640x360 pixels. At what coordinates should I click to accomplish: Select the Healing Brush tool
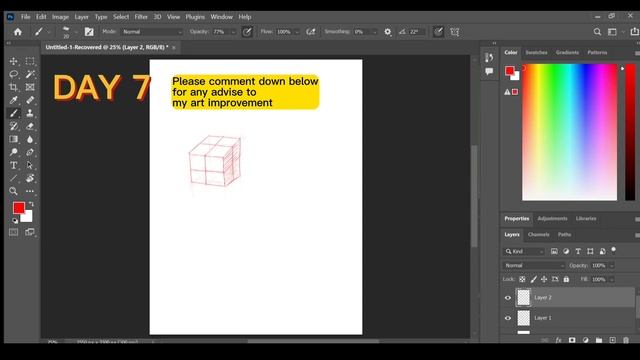click(30, 100)
